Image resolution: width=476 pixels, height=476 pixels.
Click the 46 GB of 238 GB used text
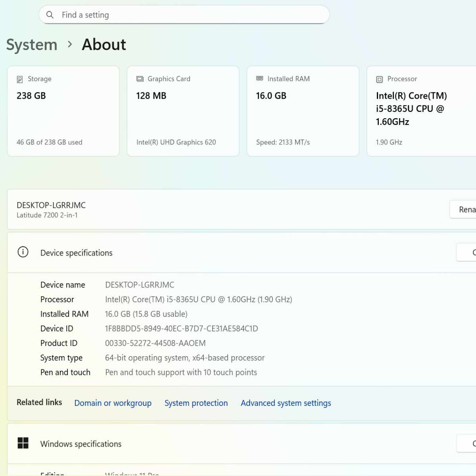50,142
